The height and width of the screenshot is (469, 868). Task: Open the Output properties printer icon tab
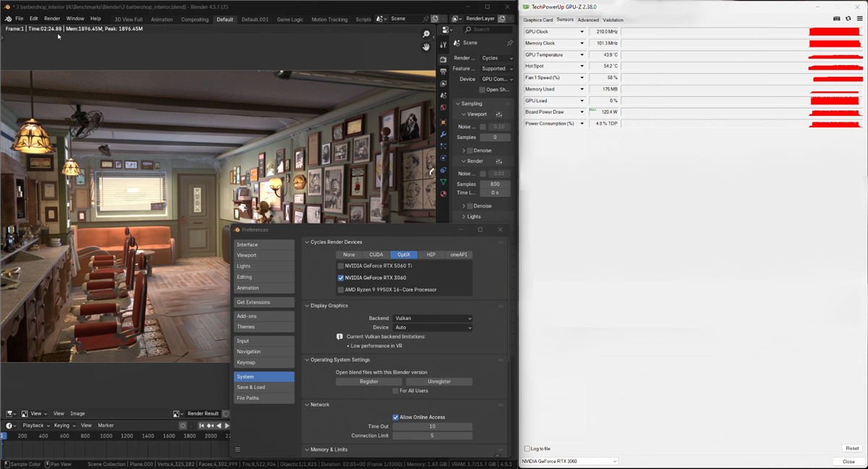[443, 72]
